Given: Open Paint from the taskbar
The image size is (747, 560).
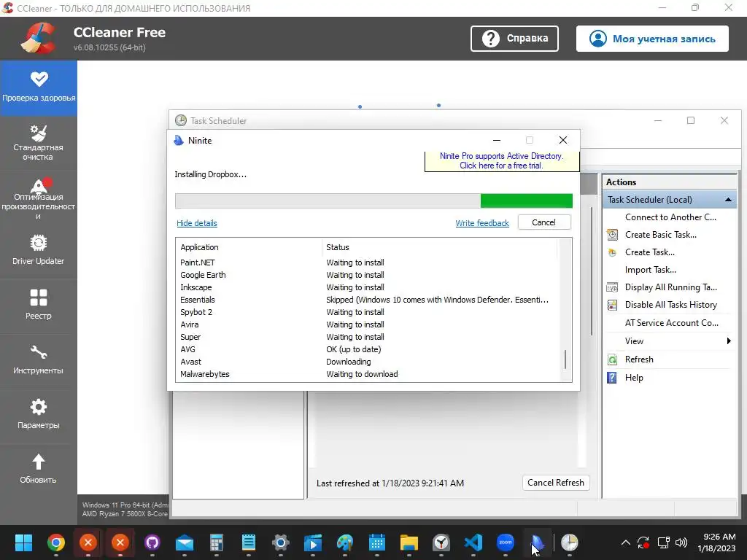Looking at the screenshot, I should [345, 542].
